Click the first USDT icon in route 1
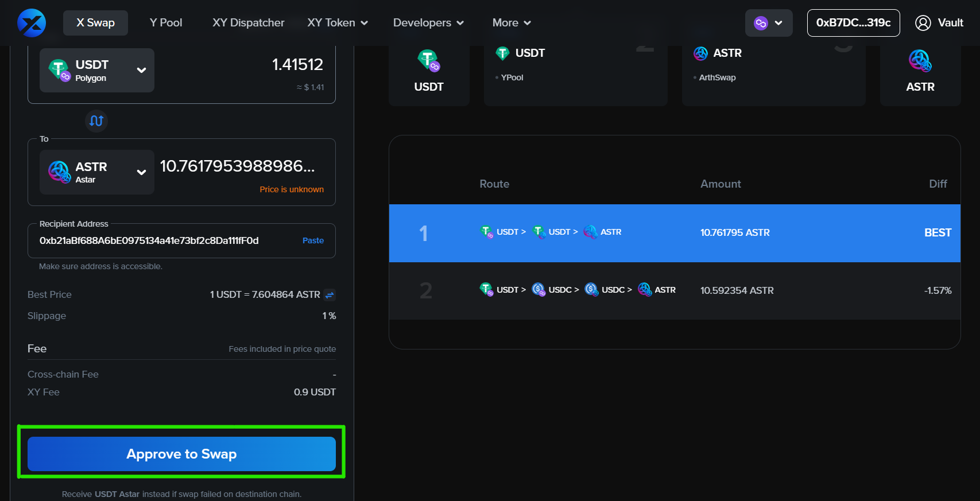 [x=486, y=232]
